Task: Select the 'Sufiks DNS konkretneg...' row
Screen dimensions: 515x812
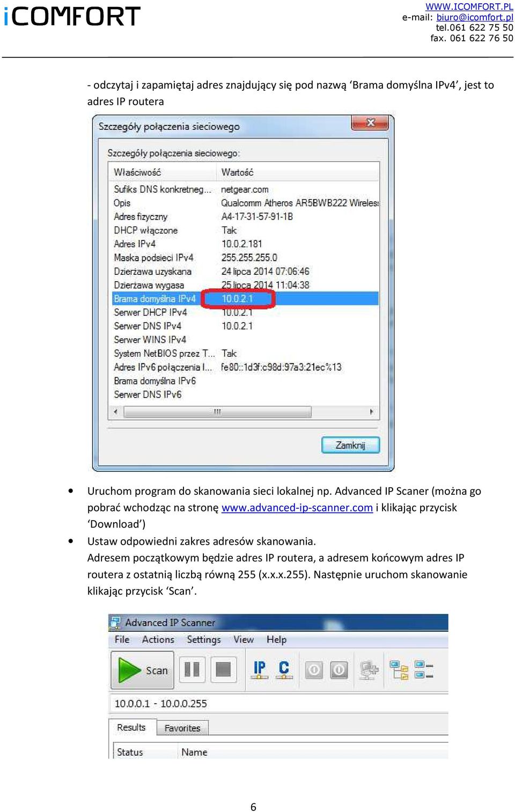Action: [x=244, y=189]
